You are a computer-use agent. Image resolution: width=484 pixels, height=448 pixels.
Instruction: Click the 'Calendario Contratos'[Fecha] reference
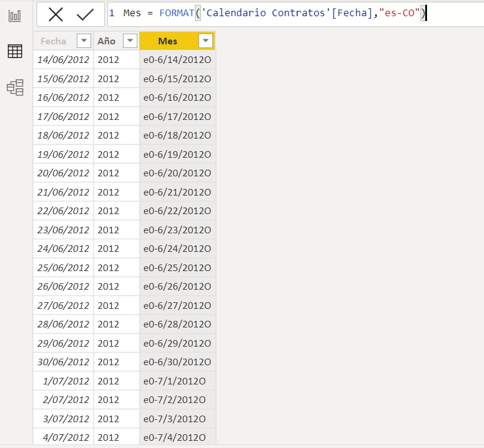click(287, 13)
